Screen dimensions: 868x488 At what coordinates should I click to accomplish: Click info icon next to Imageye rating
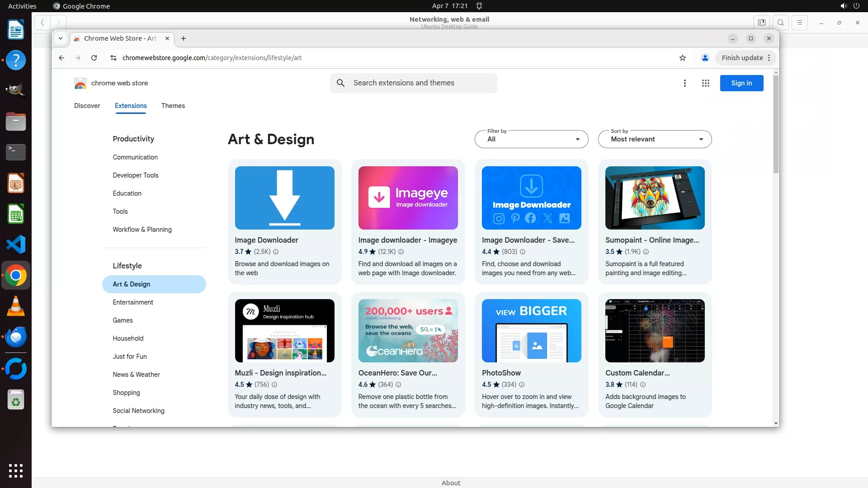401,252
